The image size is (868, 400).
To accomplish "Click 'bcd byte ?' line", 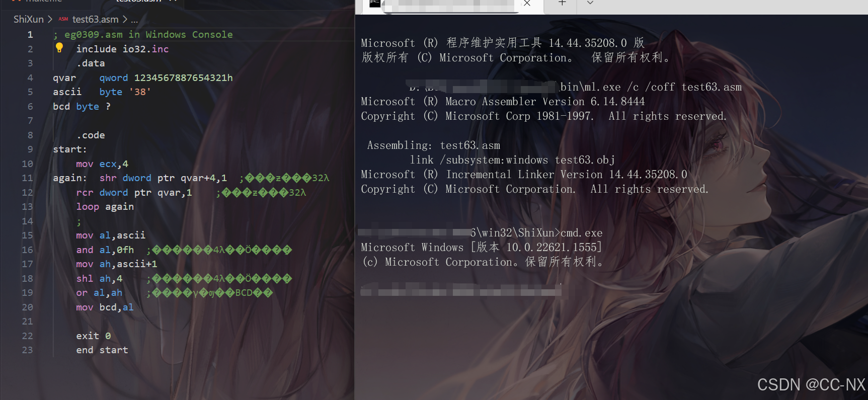I will 82,107.
